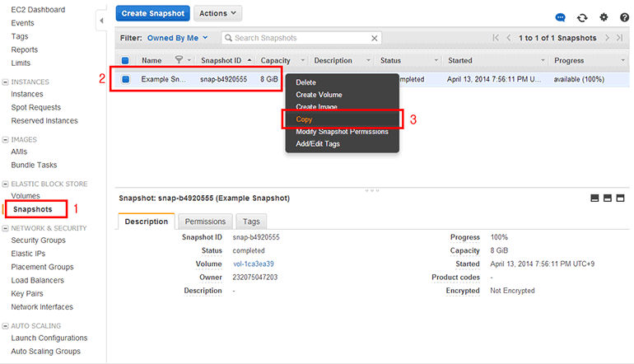634x364 pixels.
Task: Maximize details pane with rightmost layout icon
Action: tap(621, 198)
